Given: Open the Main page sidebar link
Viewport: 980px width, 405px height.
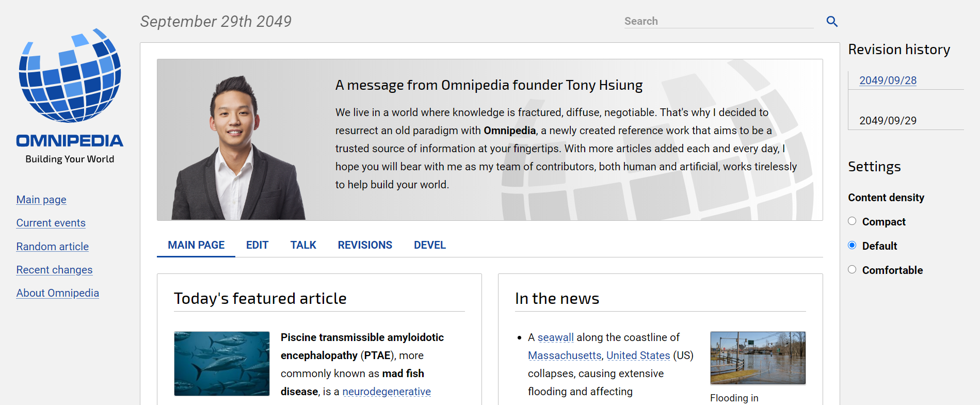Looking at the screenshot, I should 41,200.
